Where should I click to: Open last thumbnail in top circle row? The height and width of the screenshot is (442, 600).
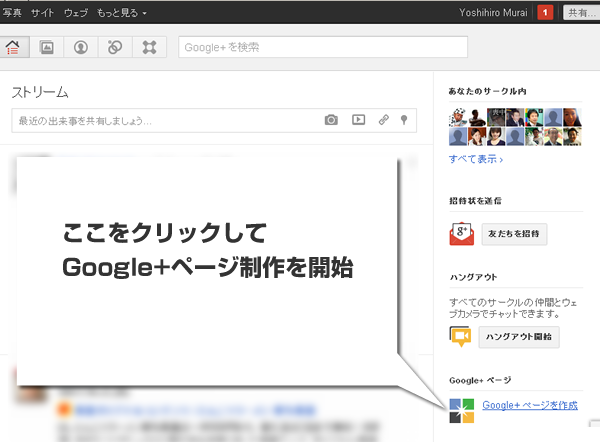click(572, 117)
